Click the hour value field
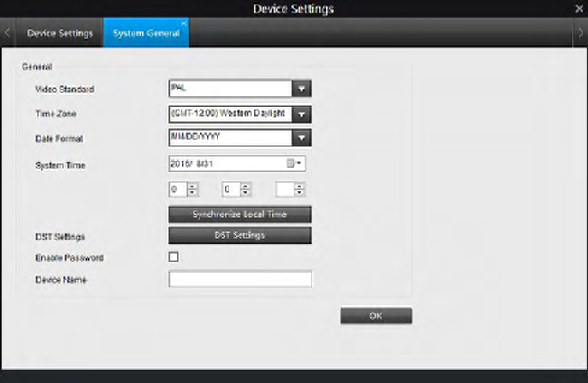This screenshot has height=383, width=588. click(178, 190)
